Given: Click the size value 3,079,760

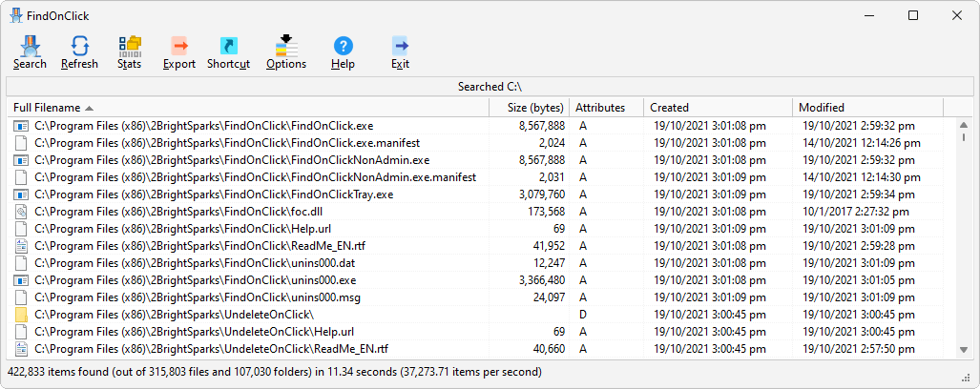Looking at the screenshot, I should pyautogui.click(x=542, y=194).
